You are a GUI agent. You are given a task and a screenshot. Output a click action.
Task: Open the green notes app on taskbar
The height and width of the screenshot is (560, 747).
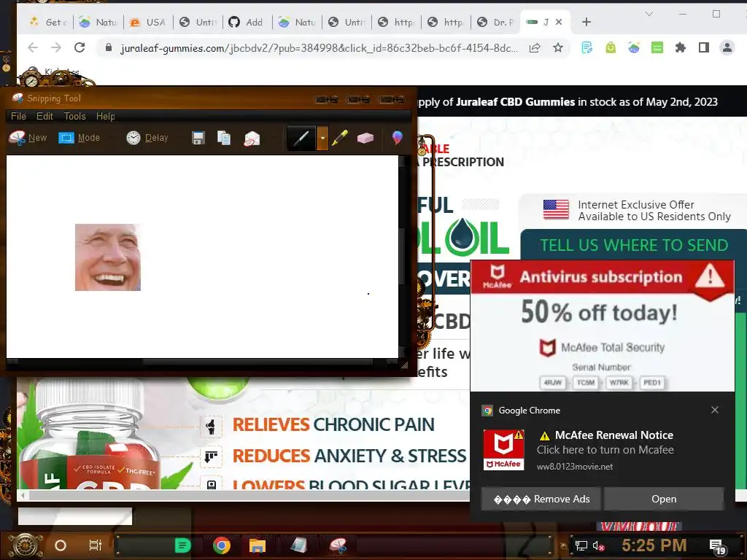coord(182,545)
